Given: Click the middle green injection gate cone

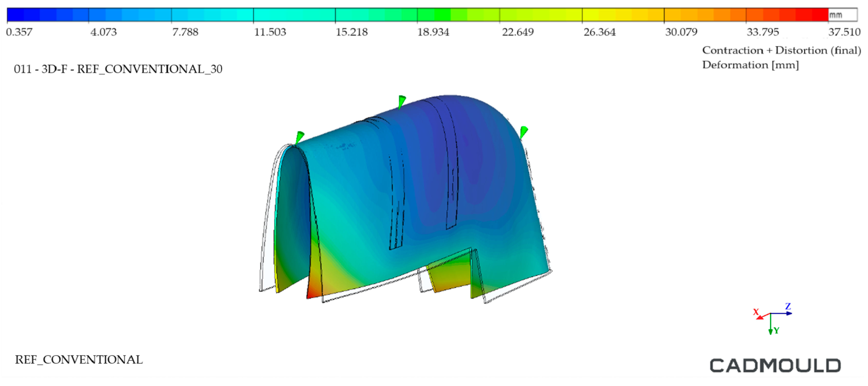Looking at the screenshot, I should click(x=401, y=101).
